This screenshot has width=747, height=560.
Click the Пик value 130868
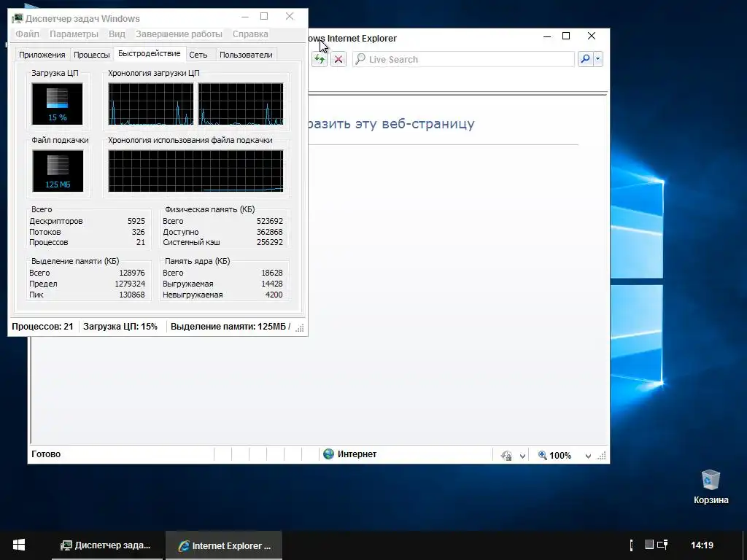pyautogui.click(x=131, y=295)
